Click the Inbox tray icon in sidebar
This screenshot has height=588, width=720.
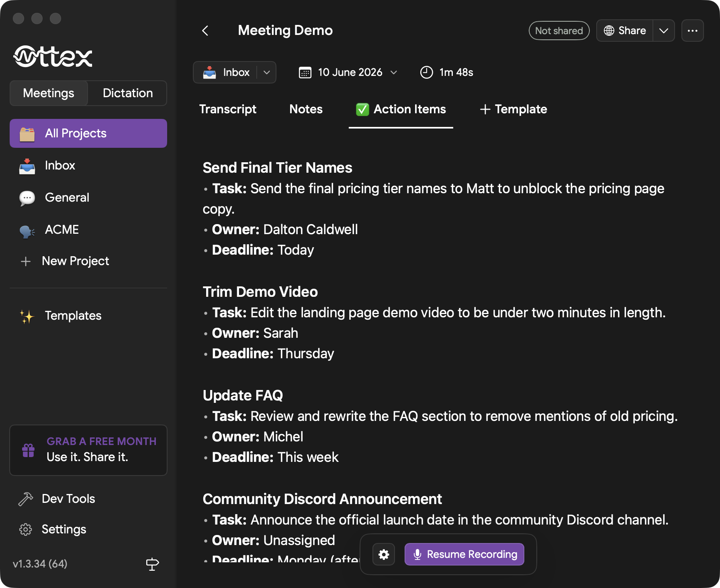click(27, 166)
